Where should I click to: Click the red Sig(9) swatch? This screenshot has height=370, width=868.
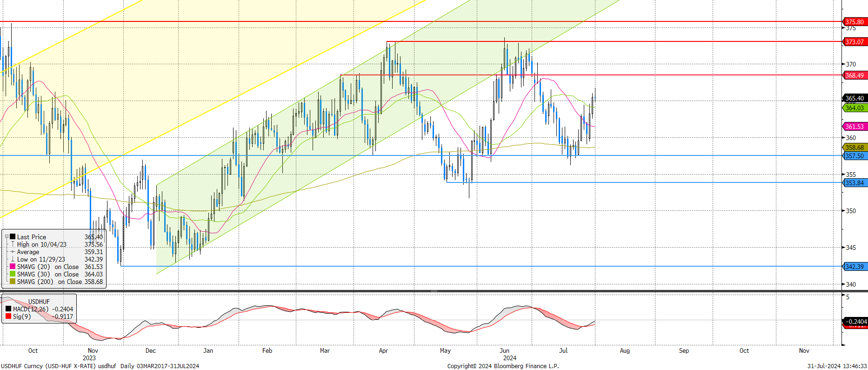[8, 316]
